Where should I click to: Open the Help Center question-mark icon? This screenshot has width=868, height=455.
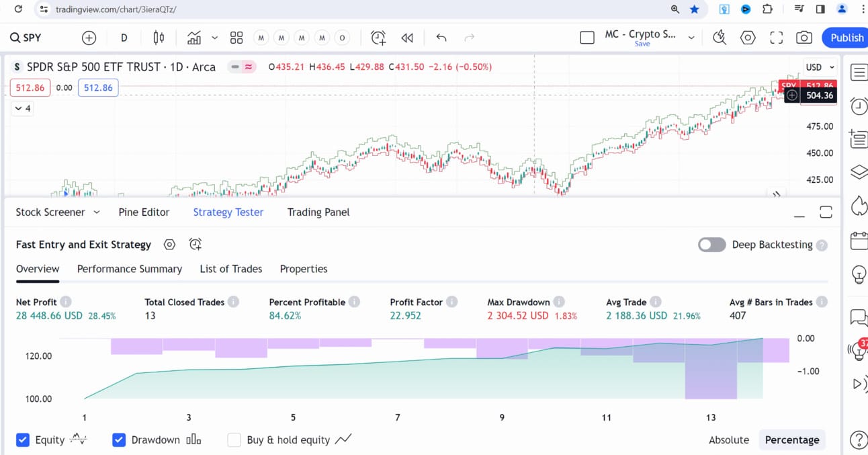coord(859,440)
